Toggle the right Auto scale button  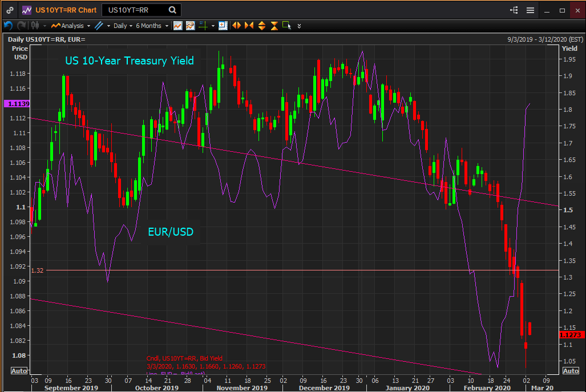pyautogui.click(x=571, y=371)
